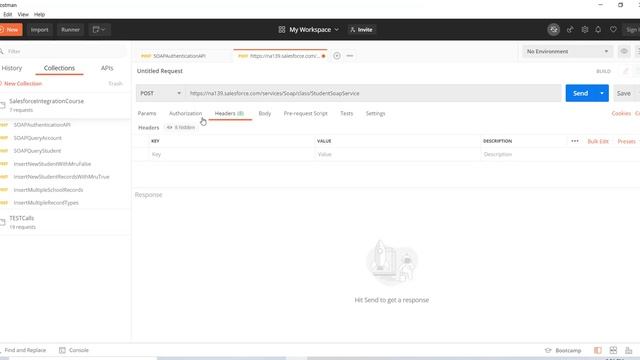Click the rightmost status bar icon
Screen dimensions: 640x360
[x=629, y=350]
